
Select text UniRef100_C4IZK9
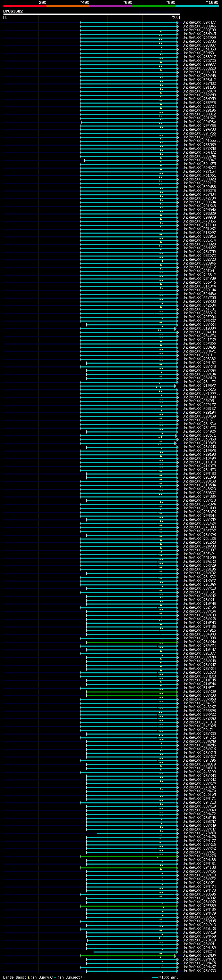[x=199, y=340]
